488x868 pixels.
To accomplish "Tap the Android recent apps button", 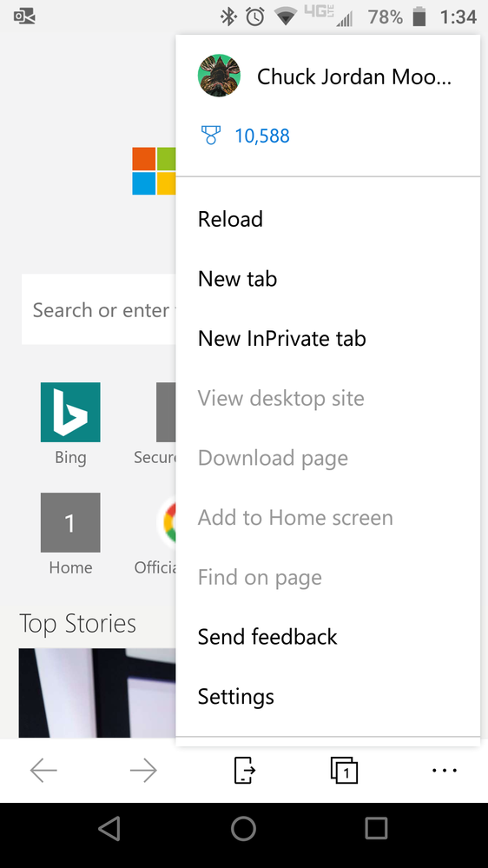I will point(376,829).
